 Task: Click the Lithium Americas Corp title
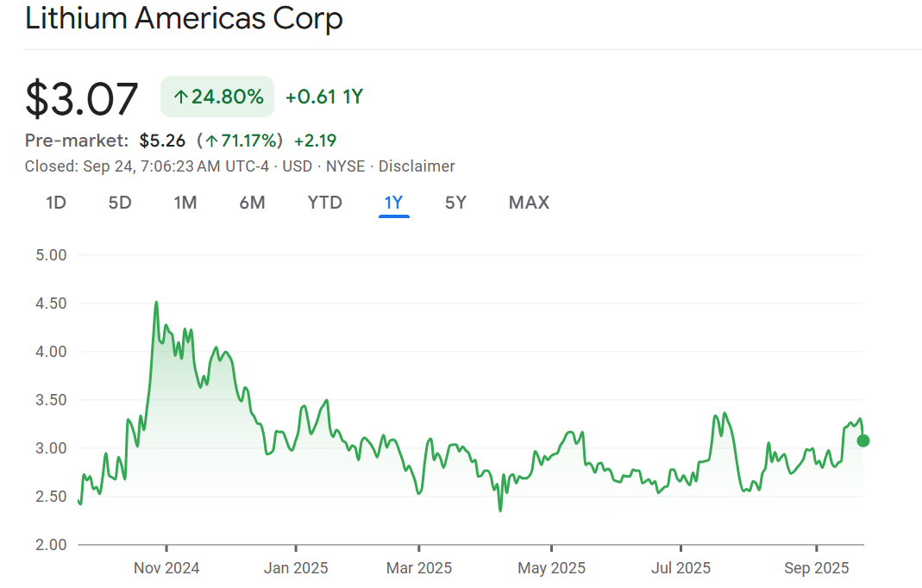click(x=184, y=19)
